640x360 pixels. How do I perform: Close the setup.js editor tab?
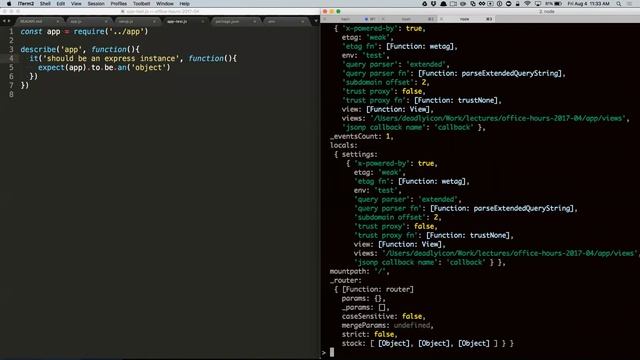[x=154, y=21]
